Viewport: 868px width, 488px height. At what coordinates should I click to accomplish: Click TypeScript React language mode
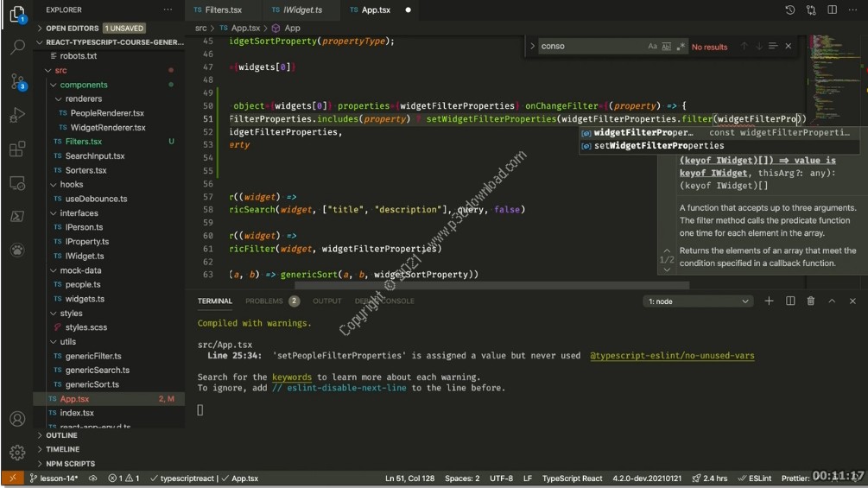(572, 478)
